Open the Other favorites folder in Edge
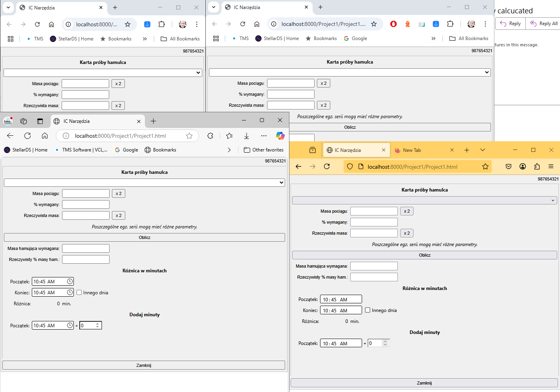The image size is (560, 392). tap(264, 150)
